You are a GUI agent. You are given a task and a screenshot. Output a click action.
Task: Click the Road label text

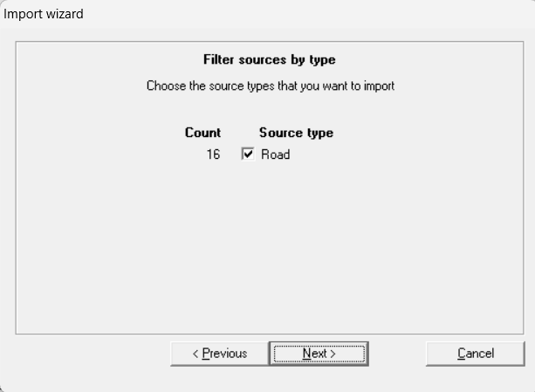click(275, 155)
